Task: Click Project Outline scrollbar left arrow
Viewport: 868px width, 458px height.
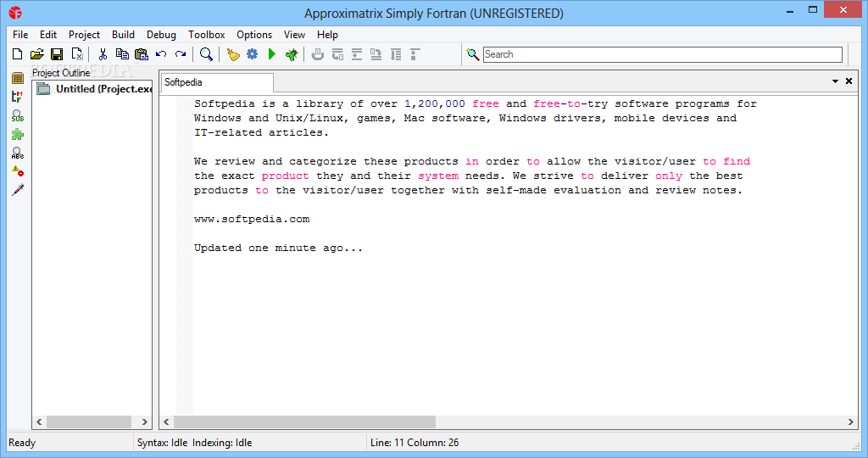Action: 39,422
